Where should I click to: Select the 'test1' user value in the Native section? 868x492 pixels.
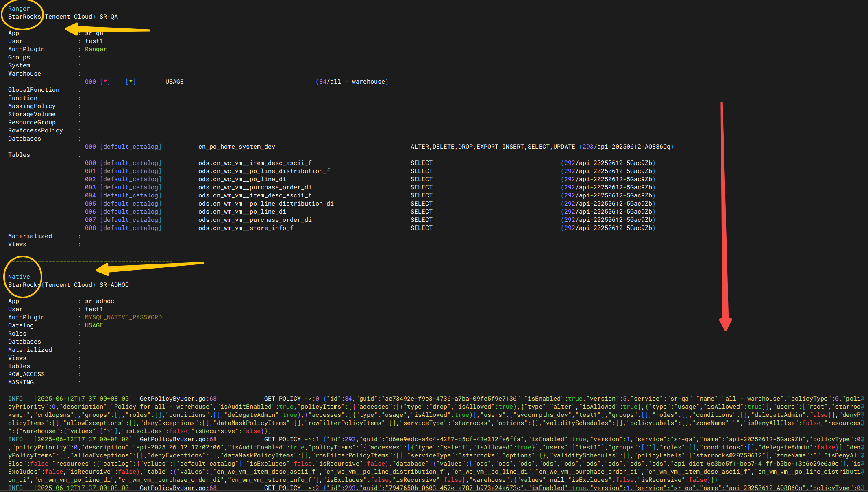(94, 309)
